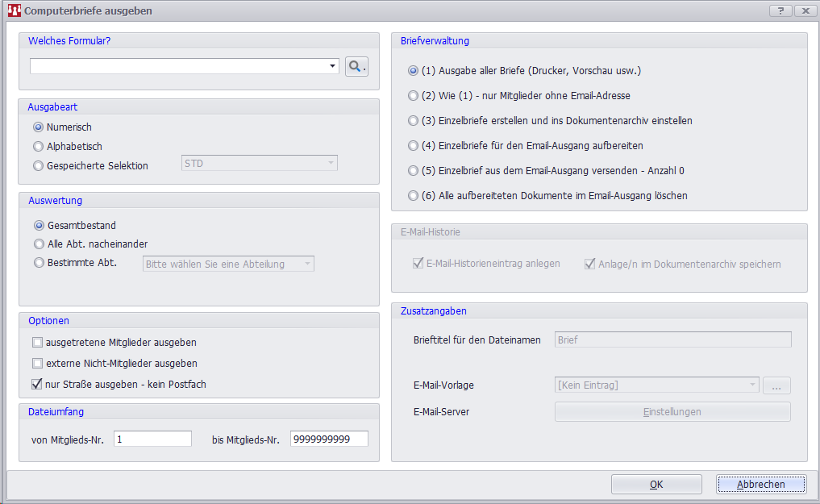Close the Computerbriefe ausgeben dialog
Viewport: 820px width, 504px height.
[x=805, y=10]
